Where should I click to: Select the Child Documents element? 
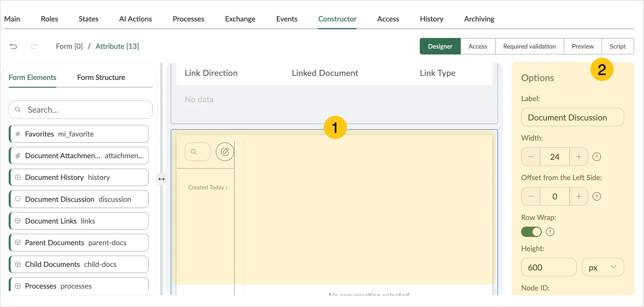pos(79,264)
